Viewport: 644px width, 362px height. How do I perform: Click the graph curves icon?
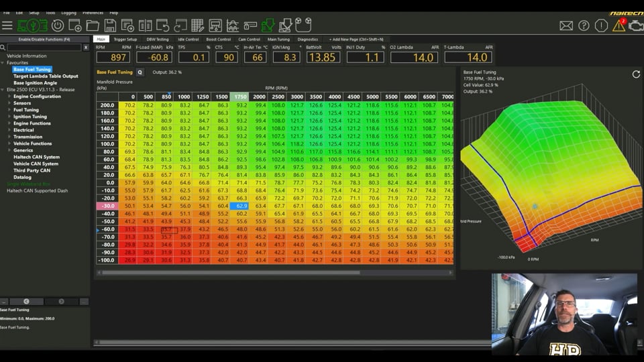click(233, 25)
